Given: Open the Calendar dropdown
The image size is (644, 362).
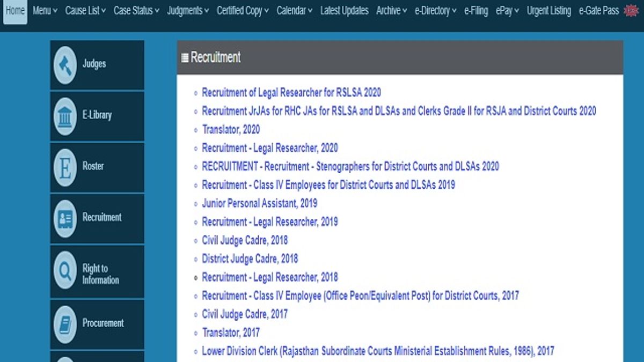Looking at the screenshot, I should coord(295,11).
